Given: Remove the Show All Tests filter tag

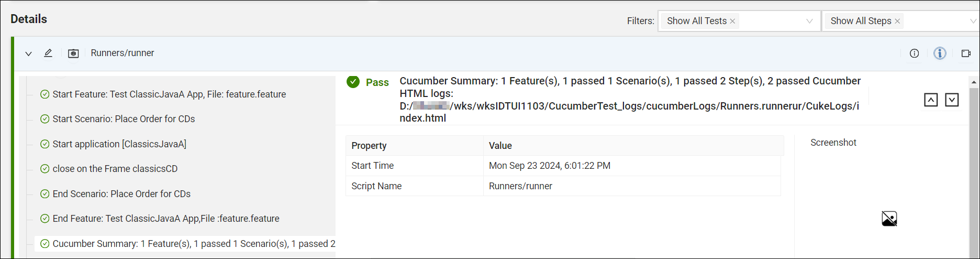Looking at the screenshot, I should pyautogui.click(x=732, y=21).
